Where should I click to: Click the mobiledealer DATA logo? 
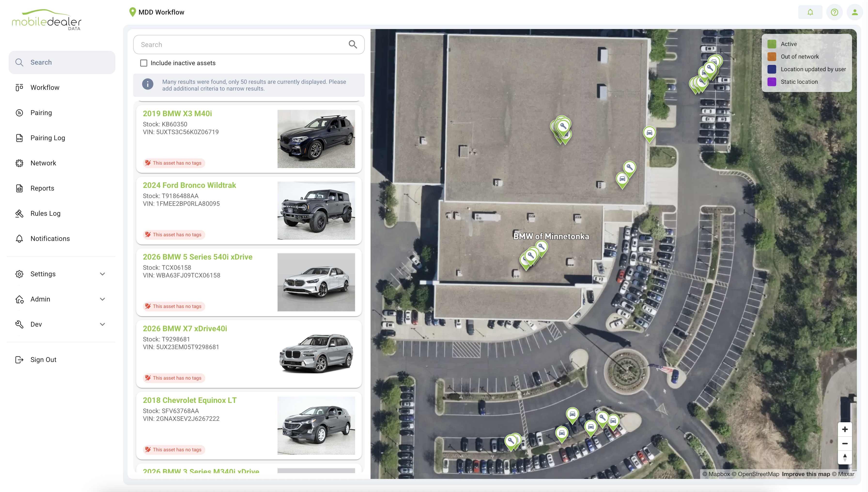47,20
